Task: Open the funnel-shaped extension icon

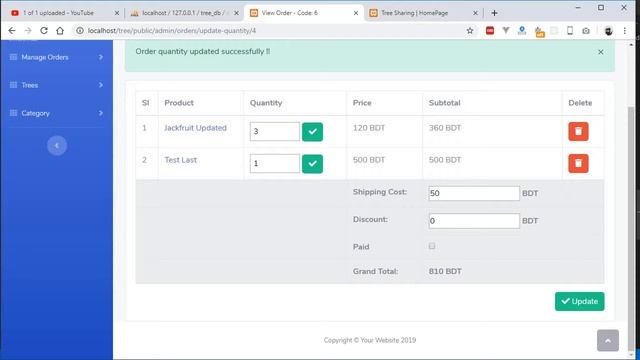Action: point(506,31)
